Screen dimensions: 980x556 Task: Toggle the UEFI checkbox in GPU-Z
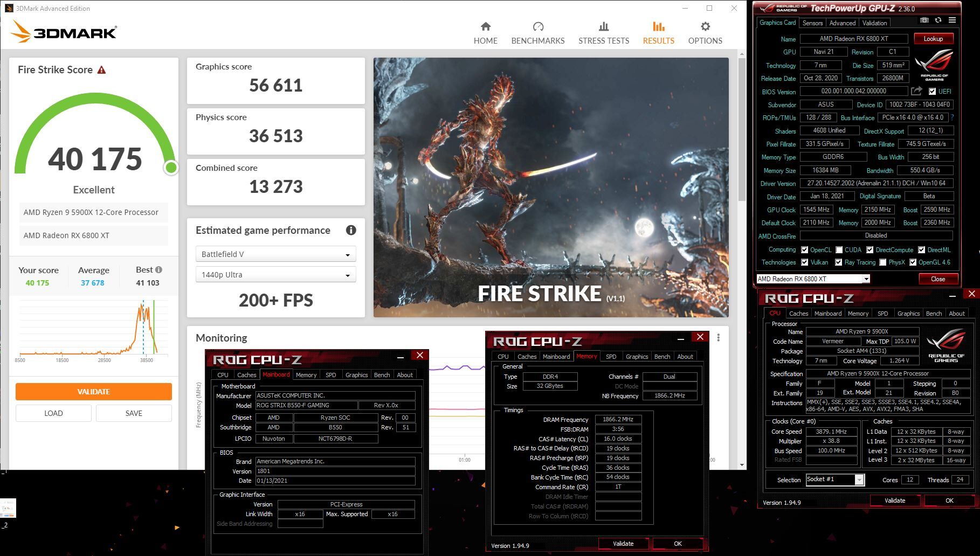tap(932, 92)
